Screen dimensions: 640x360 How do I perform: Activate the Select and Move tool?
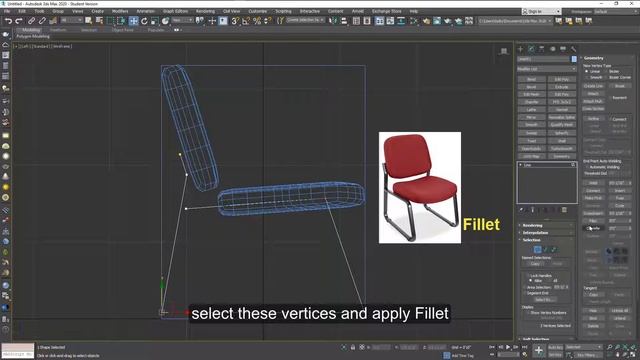pos(133,21)
